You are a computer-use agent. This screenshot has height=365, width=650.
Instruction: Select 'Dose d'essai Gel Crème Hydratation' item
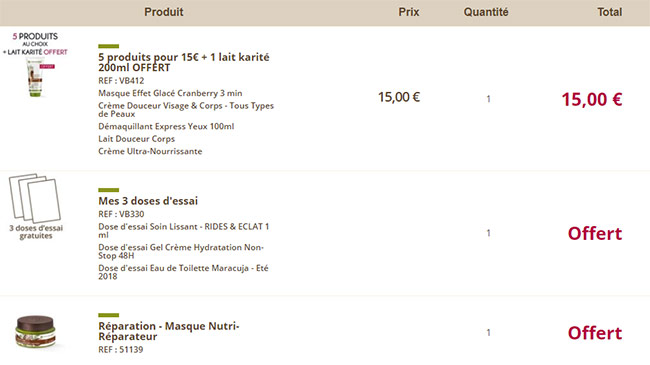pyautogui.click(x=181, y=251)
